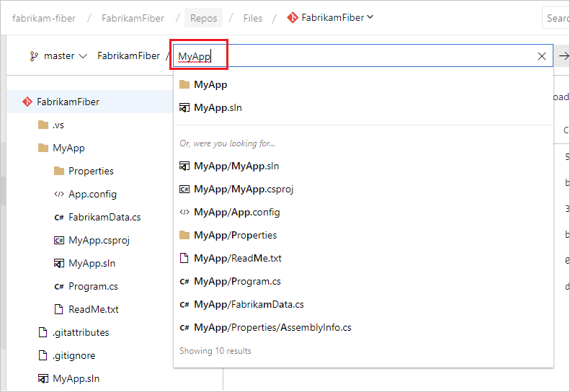Click the code icon beside MyApp/App.config
The image size is (570, 392).
click(x=184, y=212)
